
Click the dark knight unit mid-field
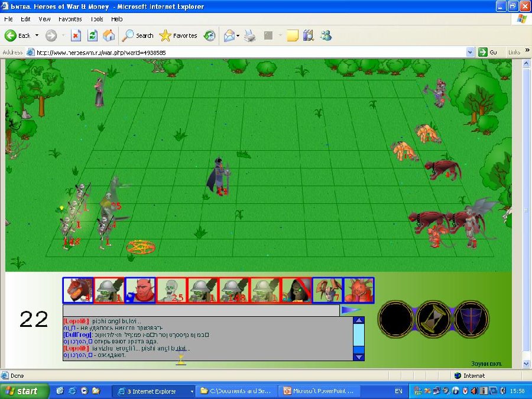pos(219,176)
